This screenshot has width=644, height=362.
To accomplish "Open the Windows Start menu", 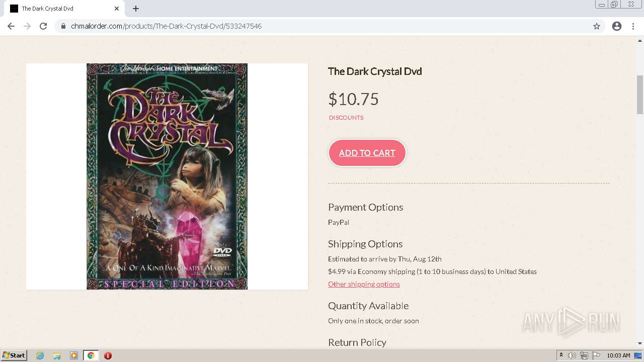I will click(x=14, y=355).
